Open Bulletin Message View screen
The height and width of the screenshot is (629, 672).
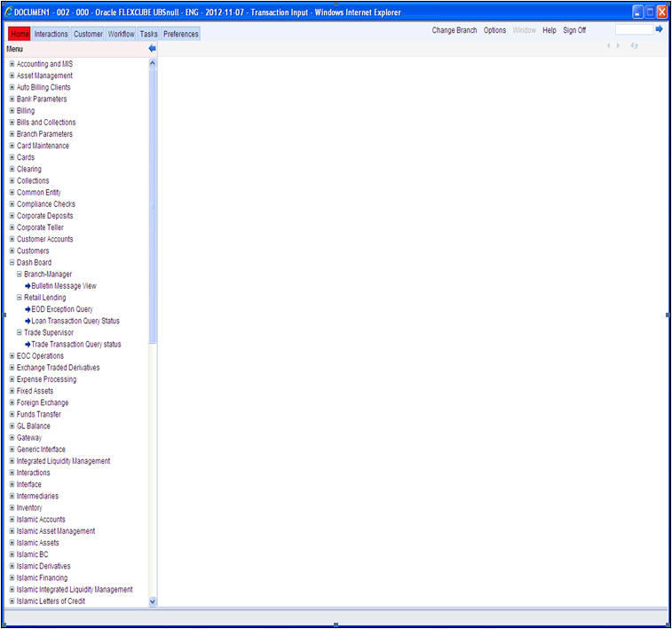point(64,286)
